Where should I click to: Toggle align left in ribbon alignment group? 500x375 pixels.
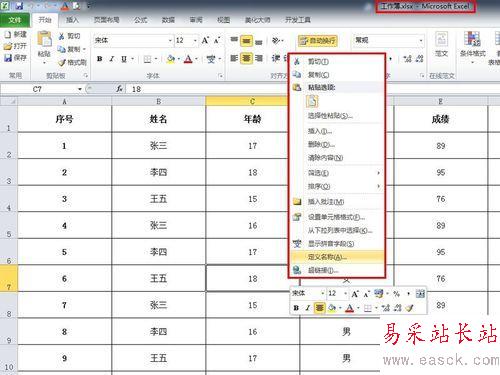point(234,59)
